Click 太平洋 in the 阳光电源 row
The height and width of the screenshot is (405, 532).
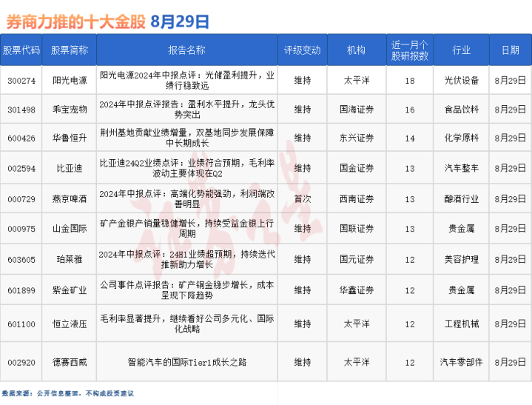coord(356,81)
